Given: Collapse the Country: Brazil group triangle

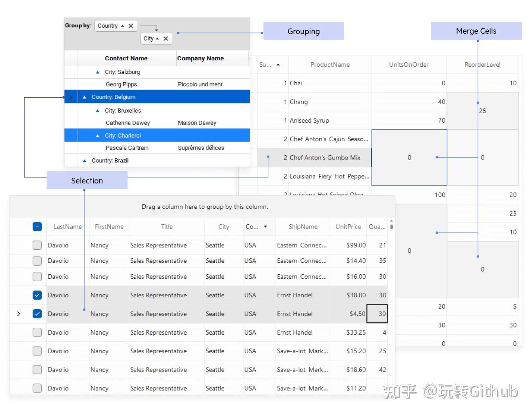Looking at the screenshot, I should (x=84, y=160).
